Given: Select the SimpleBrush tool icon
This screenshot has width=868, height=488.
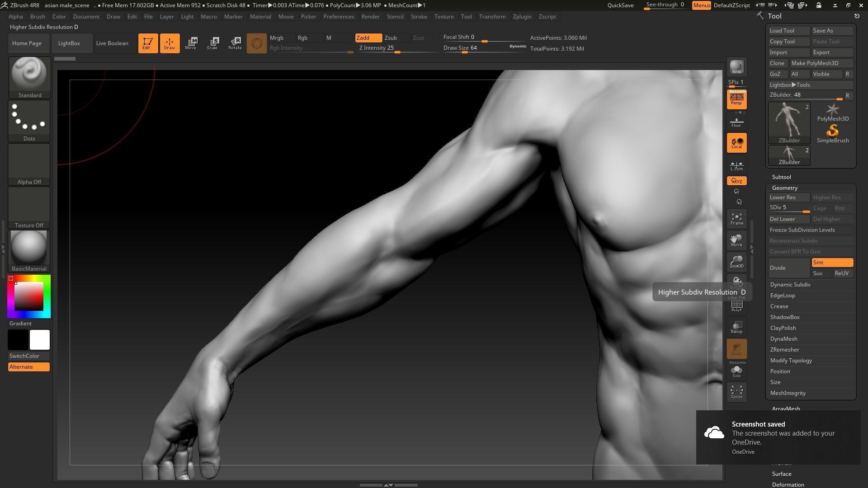Looking at the screenshot, I should coord(832,134).
